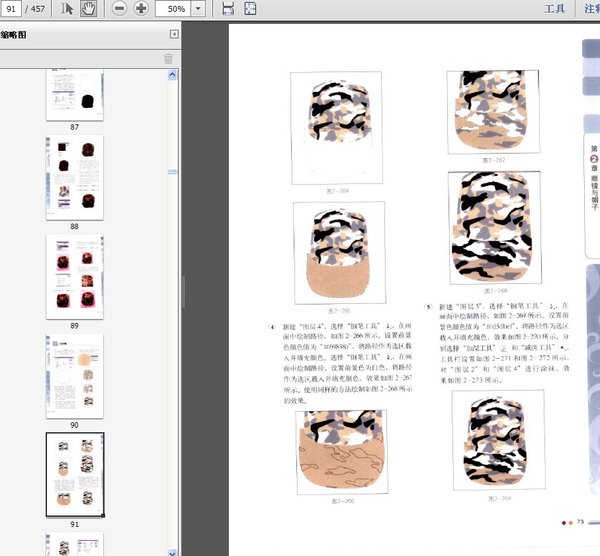Select the text selection cursor tool
The width and height of the screenshot is (600, 556).
(x=67, y=9)
